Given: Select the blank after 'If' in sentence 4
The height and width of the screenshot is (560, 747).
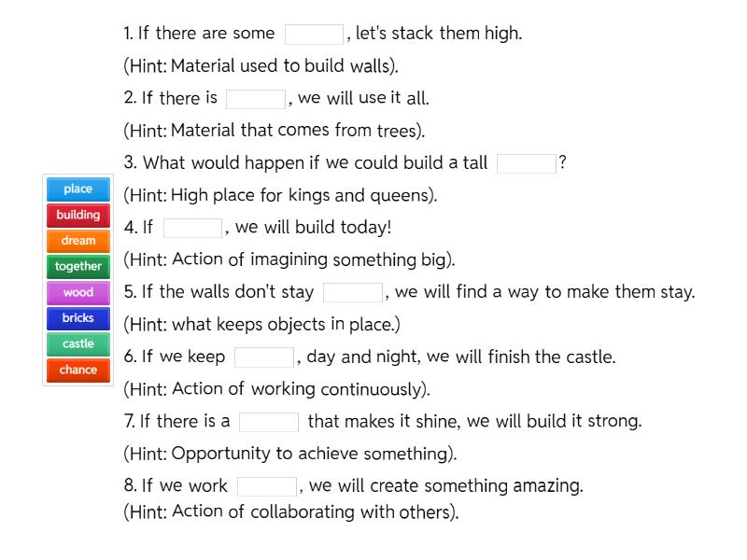Looking at the screenshot, I should point(193,228).
